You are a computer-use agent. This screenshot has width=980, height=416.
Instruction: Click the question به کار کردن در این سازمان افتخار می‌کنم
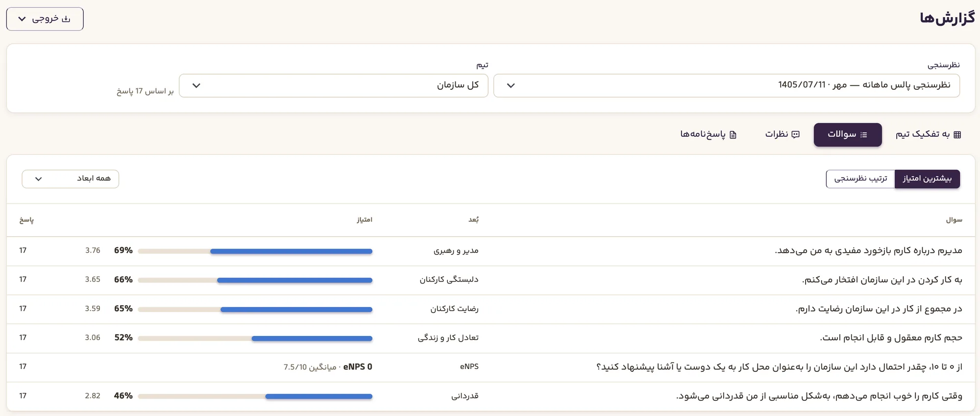tap(882, 280)
